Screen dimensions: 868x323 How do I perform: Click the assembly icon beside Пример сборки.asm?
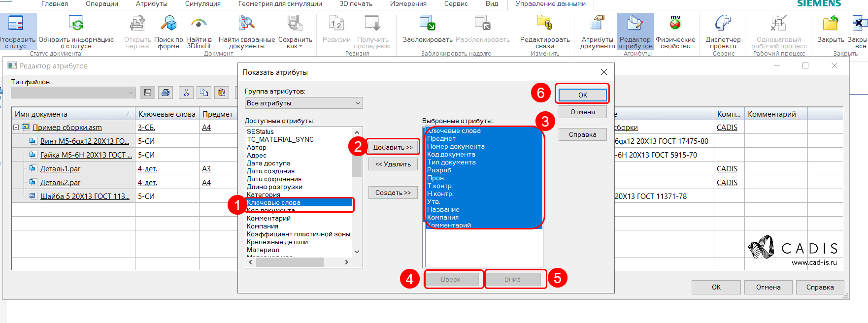pos(26,127)
